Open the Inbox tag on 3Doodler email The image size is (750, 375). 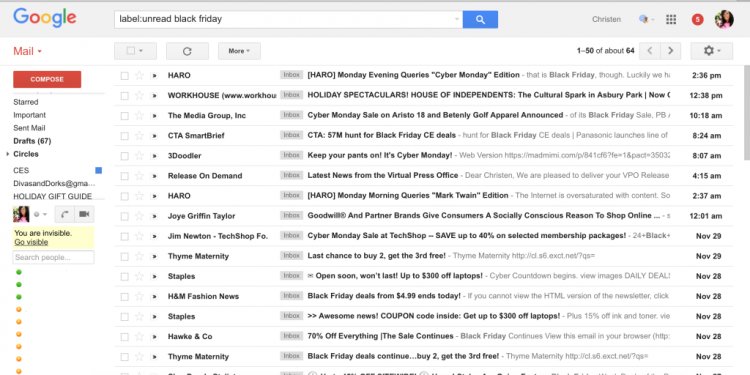click(x=291, y=155)
